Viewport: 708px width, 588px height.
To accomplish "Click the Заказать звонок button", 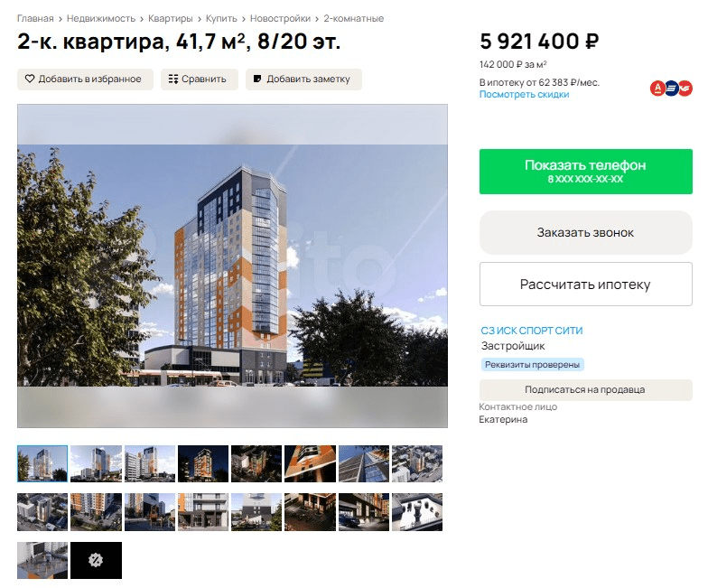I will (585, 233).
